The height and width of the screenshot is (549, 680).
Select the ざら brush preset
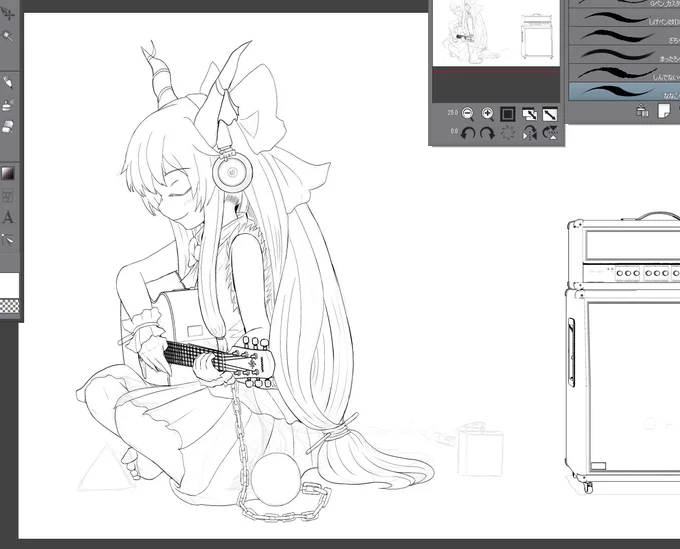[x=624, y=36]
